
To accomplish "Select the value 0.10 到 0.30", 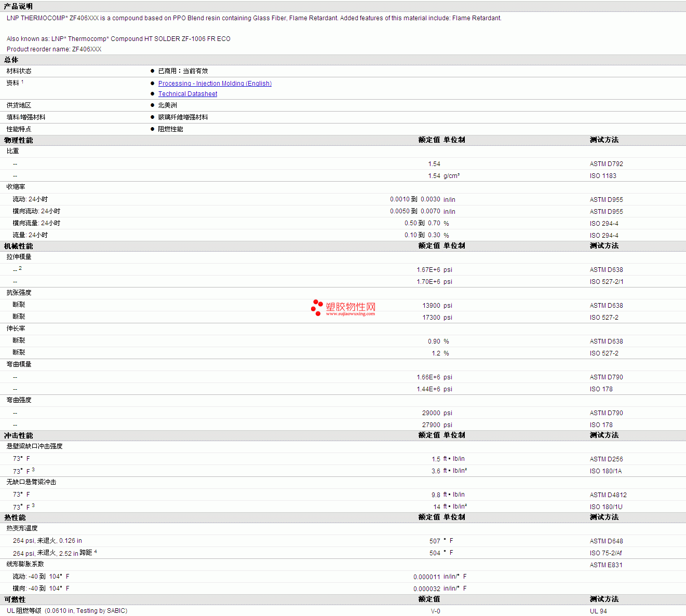I will (x=423, y=235).
